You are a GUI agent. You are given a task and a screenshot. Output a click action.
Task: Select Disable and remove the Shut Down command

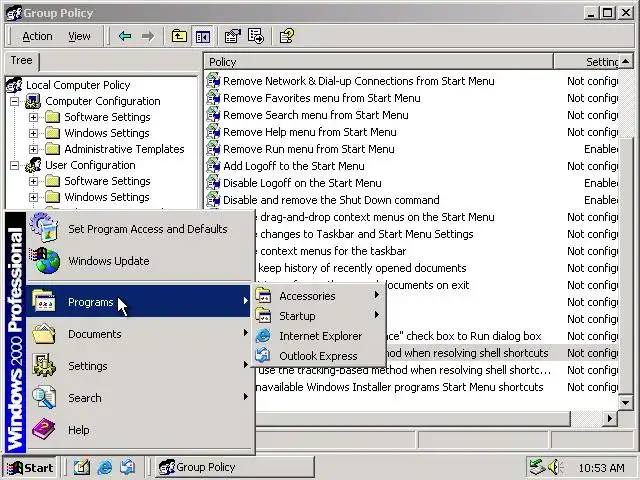331,200
